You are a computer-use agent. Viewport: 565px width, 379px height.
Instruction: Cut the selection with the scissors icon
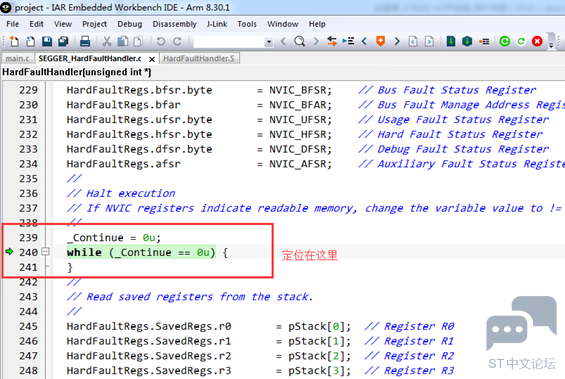[x=106, y=41]
